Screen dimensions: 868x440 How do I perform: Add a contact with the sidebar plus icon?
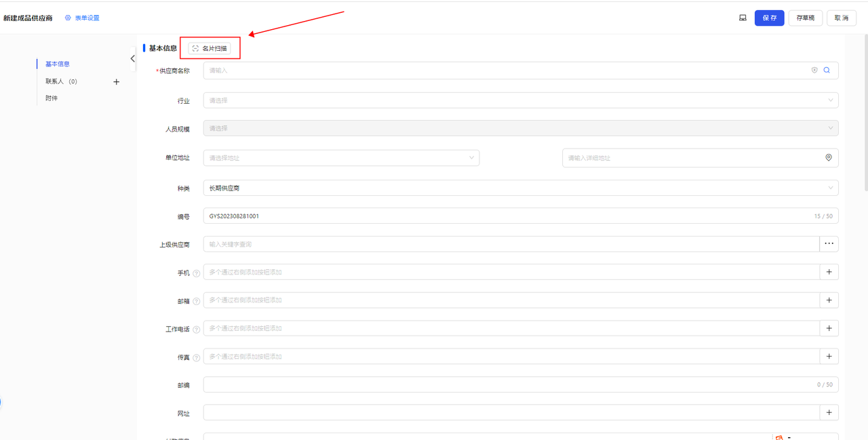116,82
